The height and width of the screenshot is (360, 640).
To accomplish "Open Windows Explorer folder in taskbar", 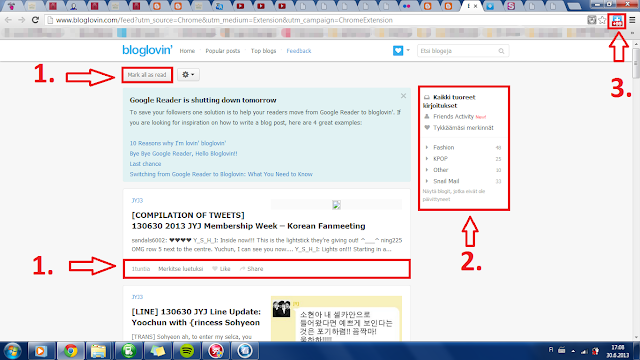I will 98,351.
